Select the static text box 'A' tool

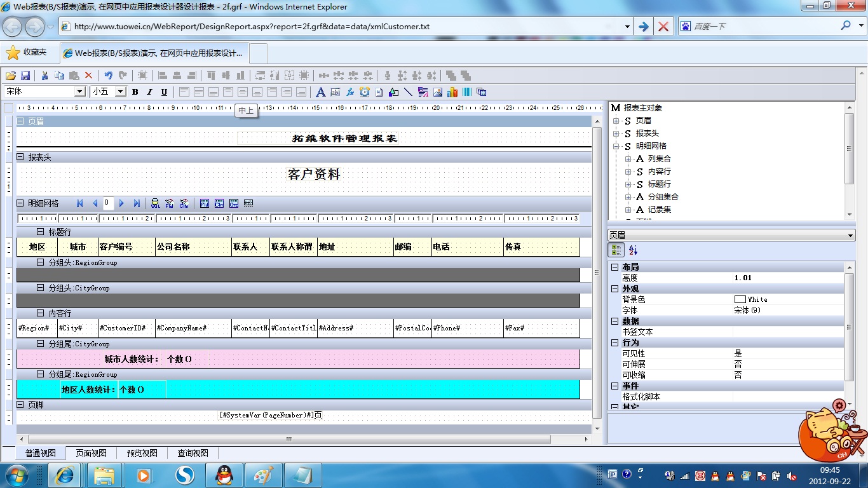320,92
